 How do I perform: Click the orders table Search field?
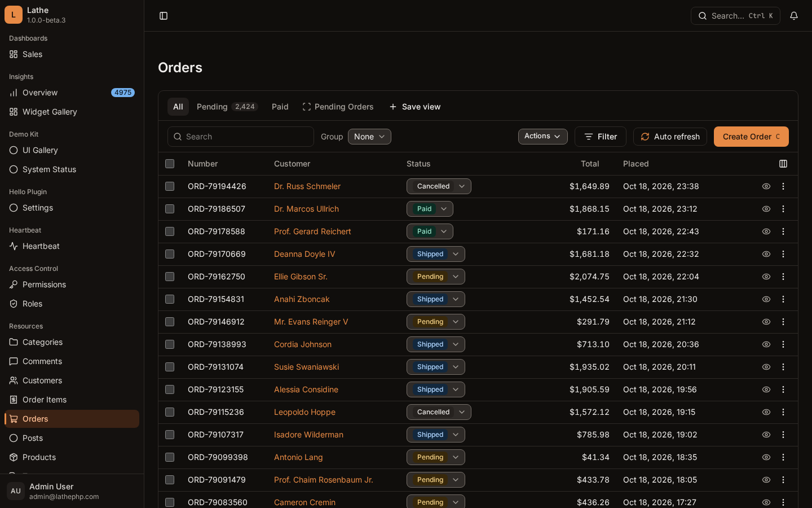[x=241, y=137]
